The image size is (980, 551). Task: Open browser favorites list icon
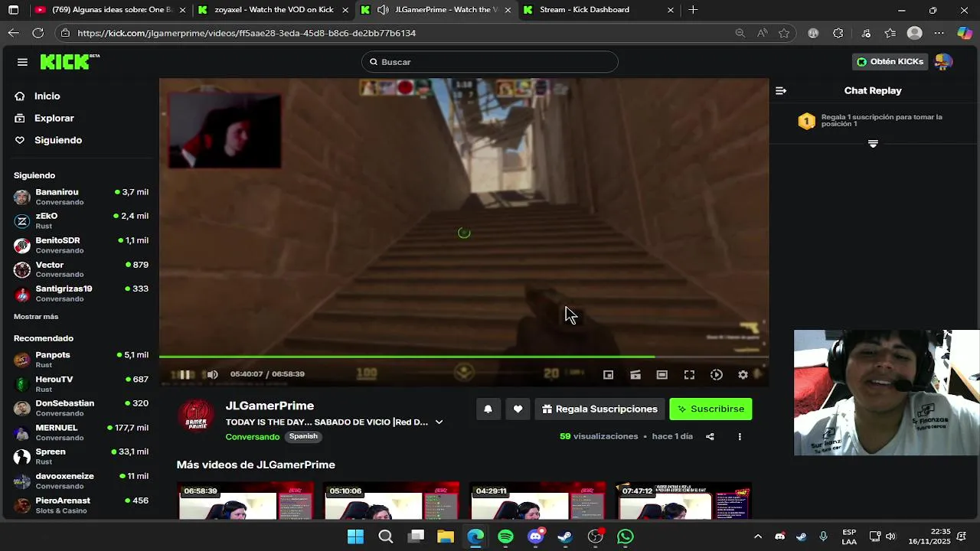890,33
